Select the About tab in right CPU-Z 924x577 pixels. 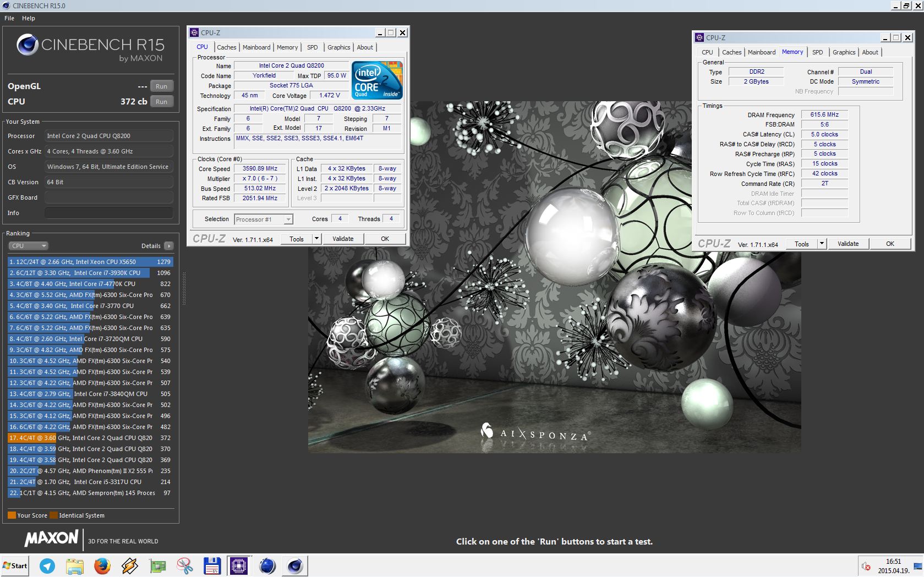(x=870, y=52)
